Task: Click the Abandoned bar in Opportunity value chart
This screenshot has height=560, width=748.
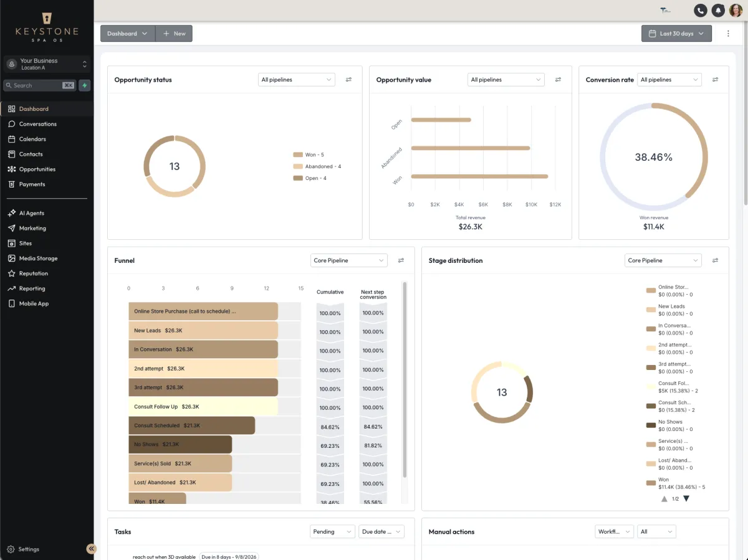Action: pyautogui.click(x=471, y=148)
